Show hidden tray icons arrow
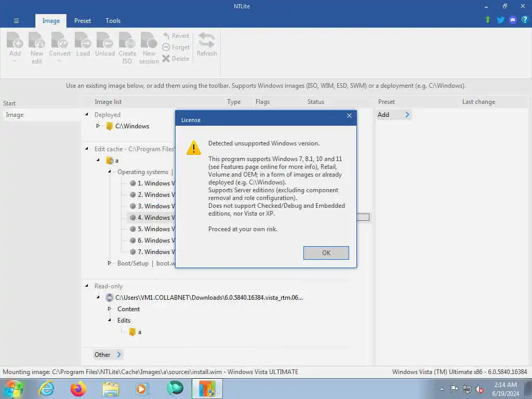Viewport: 532px width, 399px height. click(442, 389)
